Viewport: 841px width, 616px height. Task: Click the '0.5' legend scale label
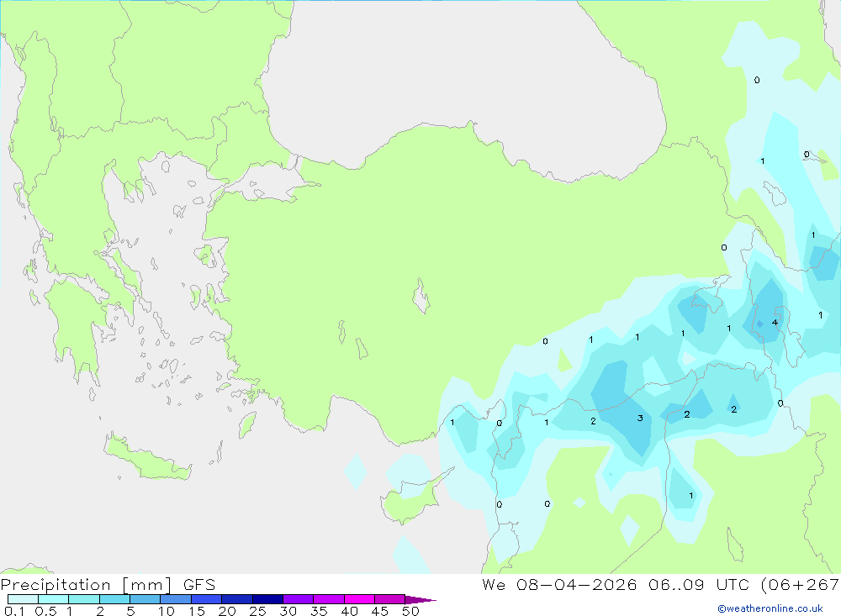pyautogui.click(x=45, y=611)
